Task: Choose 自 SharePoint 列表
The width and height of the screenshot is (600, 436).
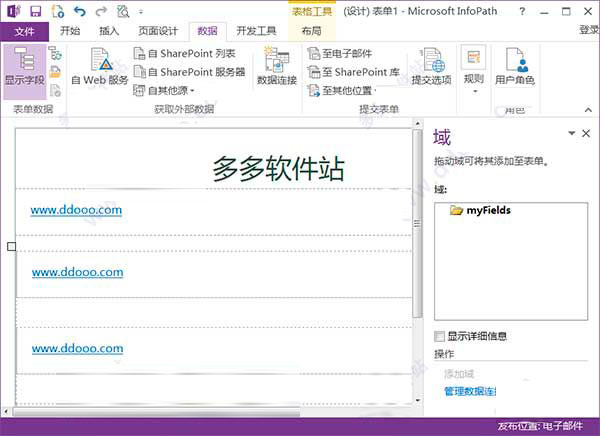Action: [184, 53]
